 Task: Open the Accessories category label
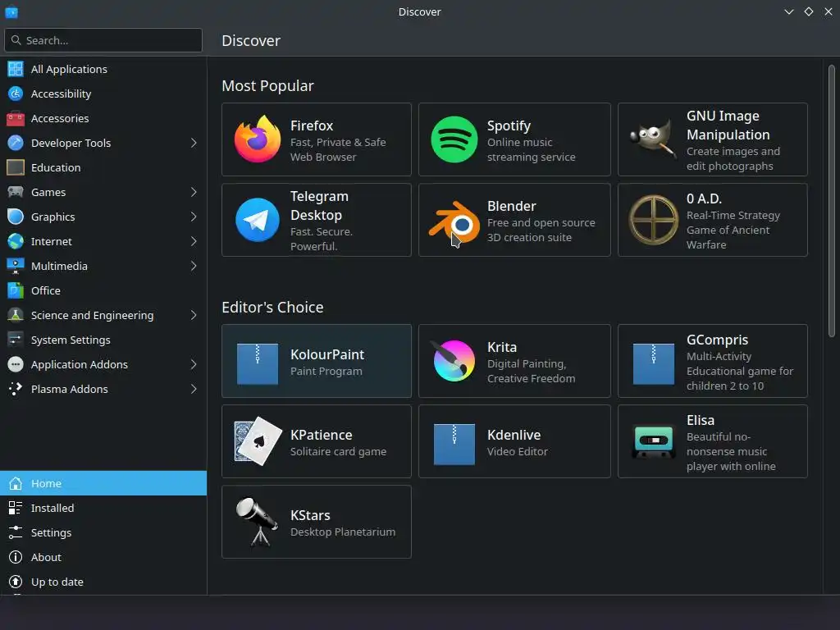(60, 118)
